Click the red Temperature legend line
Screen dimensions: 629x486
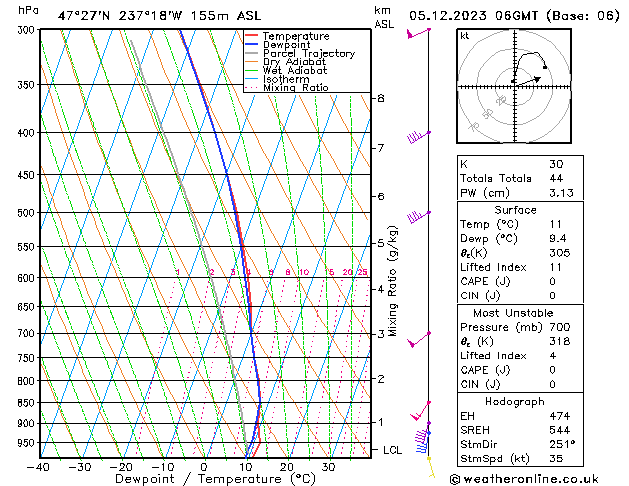click(251, 36)
